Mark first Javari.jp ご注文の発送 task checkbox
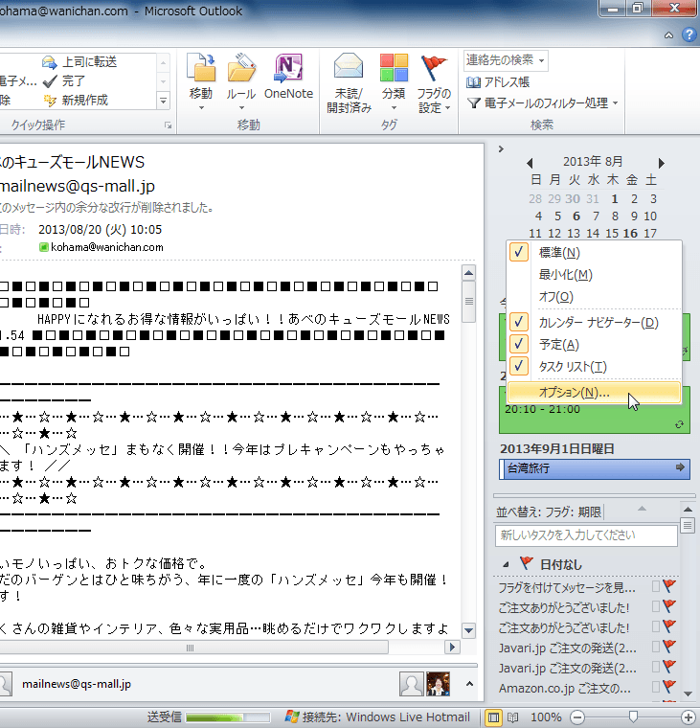Screen dimensions: 700x728 [x=656, y=647]
